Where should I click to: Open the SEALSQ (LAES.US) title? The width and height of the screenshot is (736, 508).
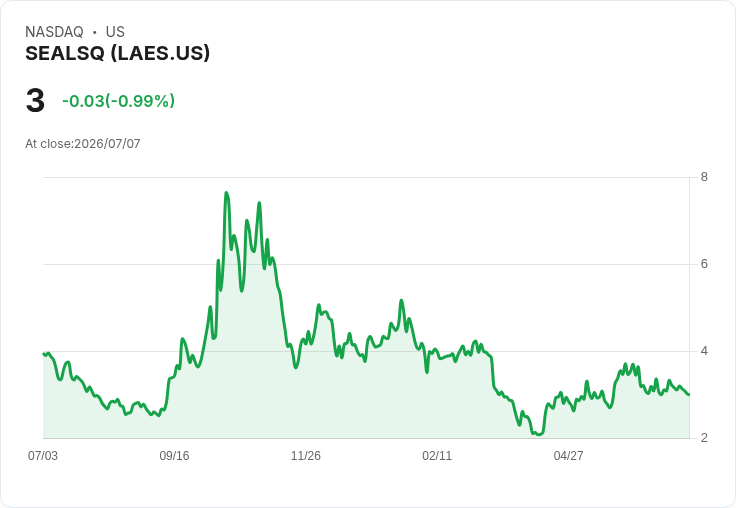click(117, 53)
